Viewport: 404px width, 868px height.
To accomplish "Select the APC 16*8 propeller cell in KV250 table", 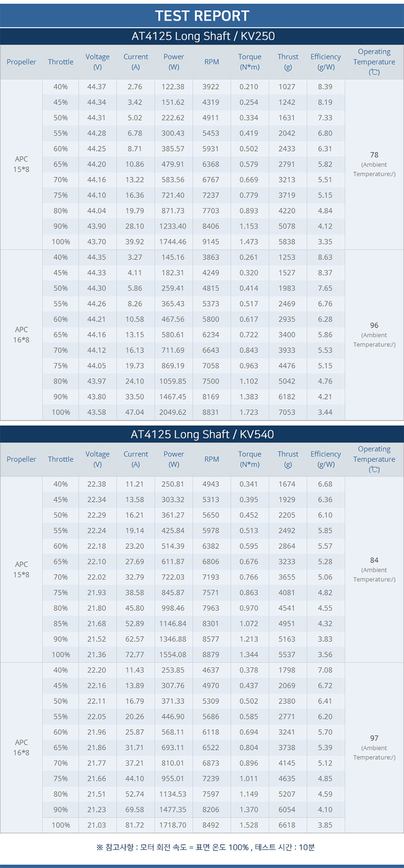I will (21, 335).
